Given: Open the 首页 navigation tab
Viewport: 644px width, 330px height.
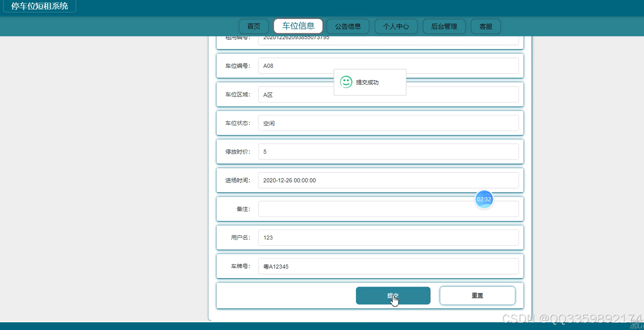Looking at the screenshot, I should point(253,27).
